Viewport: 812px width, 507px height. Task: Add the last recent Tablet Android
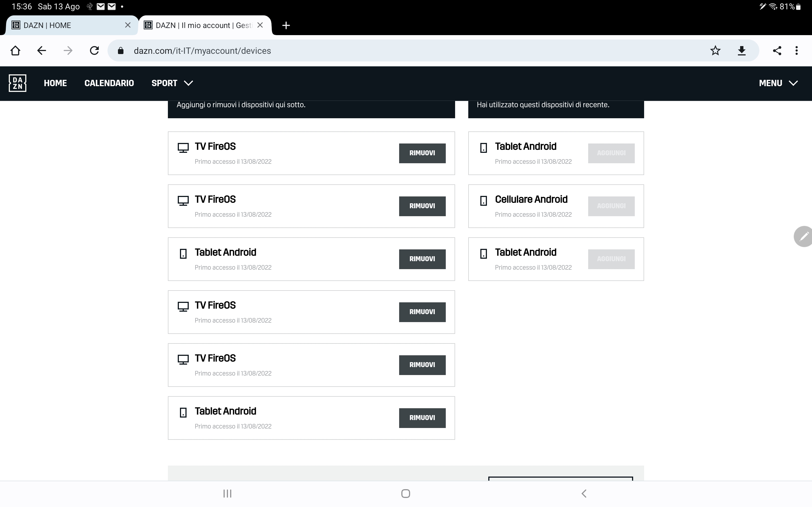(x=611, y=259)
